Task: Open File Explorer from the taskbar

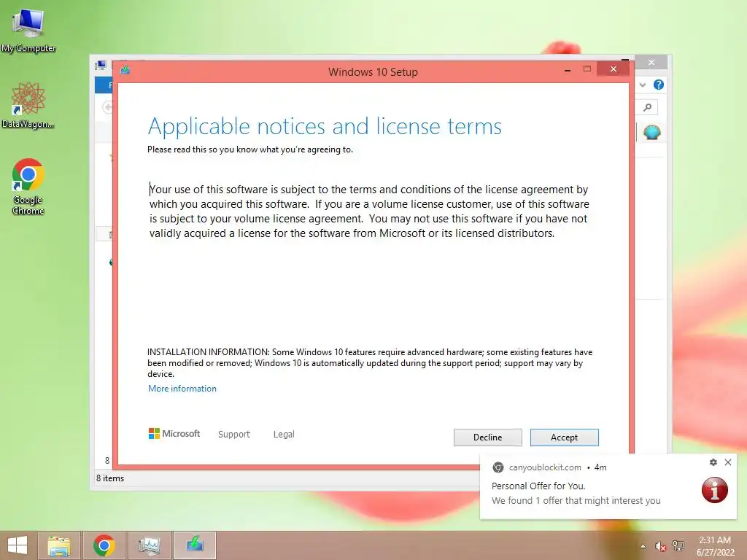Action: tap(59, 545)
